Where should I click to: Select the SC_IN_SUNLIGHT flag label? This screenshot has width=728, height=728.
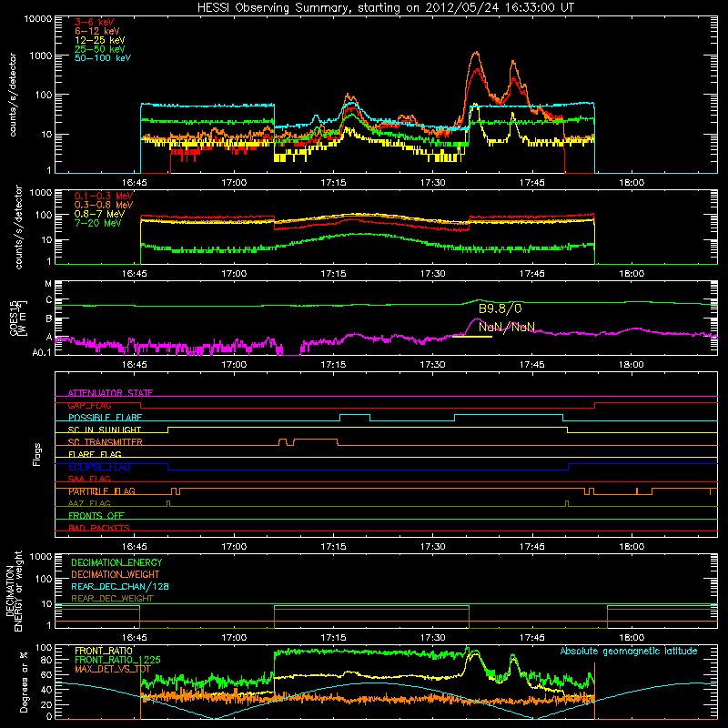(105, 430)
